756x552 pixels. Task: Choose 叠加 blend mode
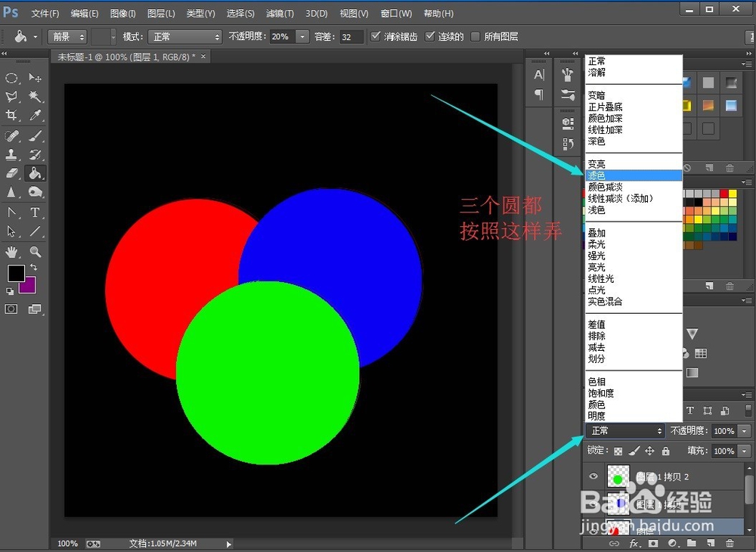634,233
